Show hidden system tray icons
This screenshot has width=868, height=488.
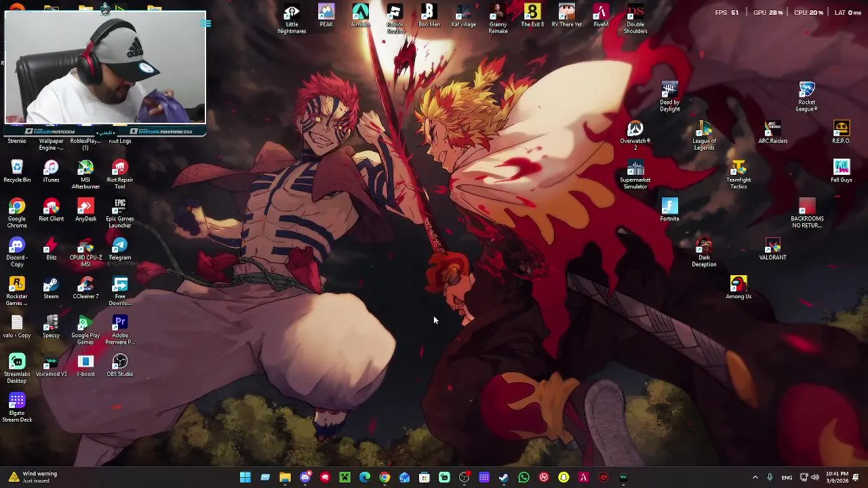[755, 478]
